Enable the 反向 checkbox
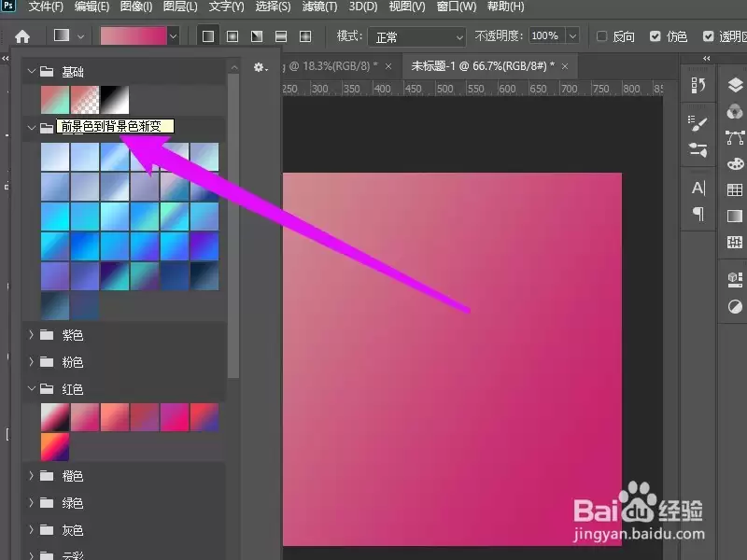 [601, 36]
